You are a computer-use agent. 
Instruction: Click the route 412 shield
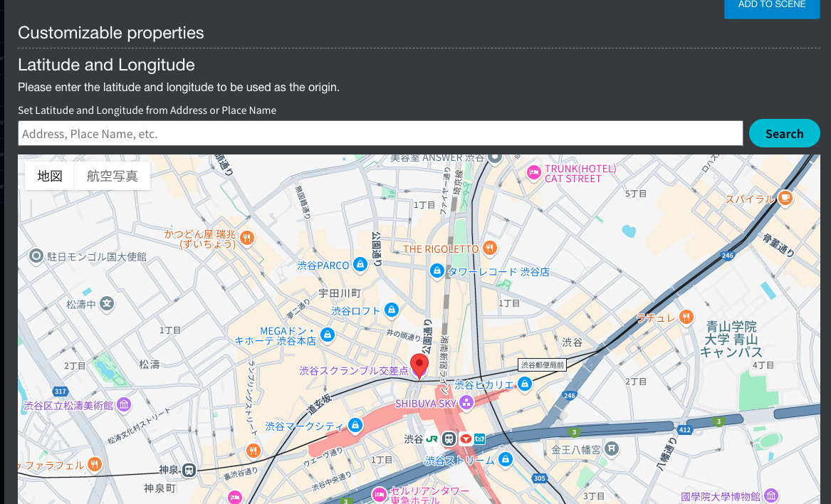(685, 429)
